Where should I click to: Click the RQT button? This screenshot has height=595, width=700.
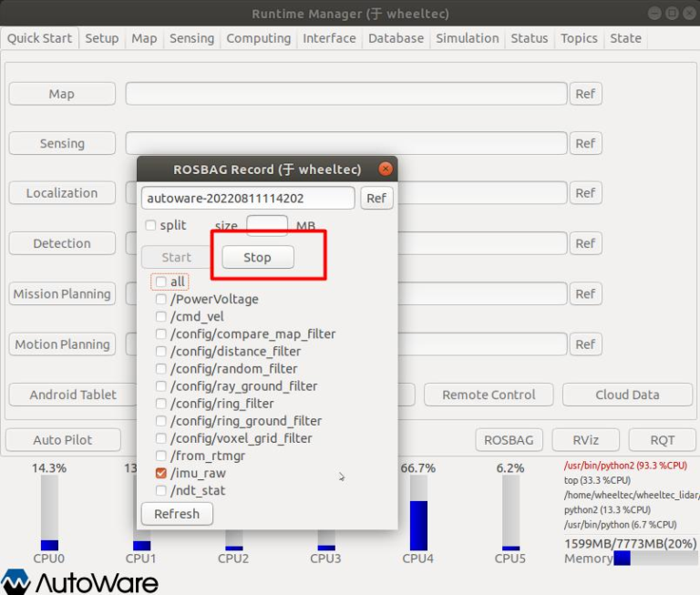[662, 440]
